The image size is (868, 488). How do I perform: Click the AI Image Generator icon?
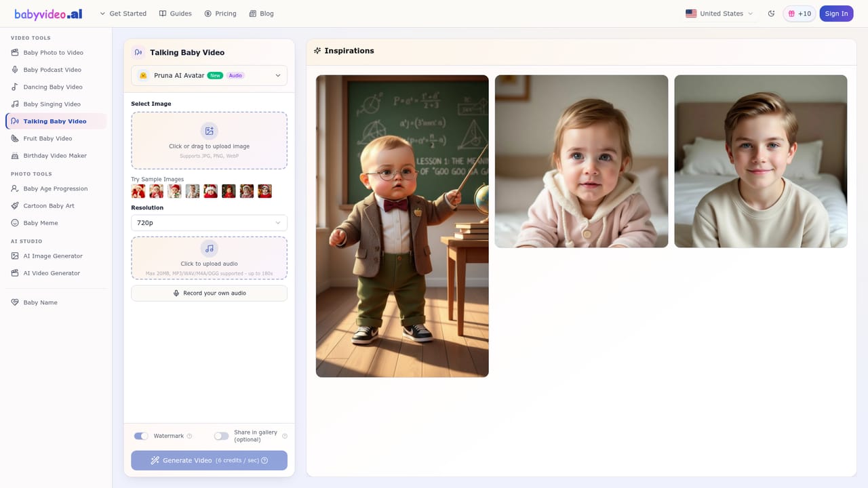coord(15,256)
